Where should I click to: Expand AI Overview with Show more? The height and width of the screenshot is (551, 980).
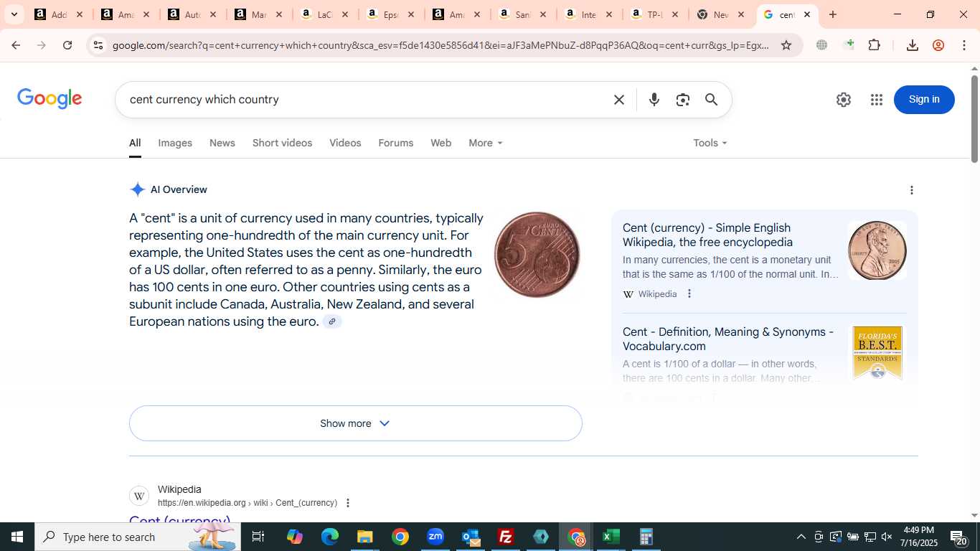tap(356, 423)
